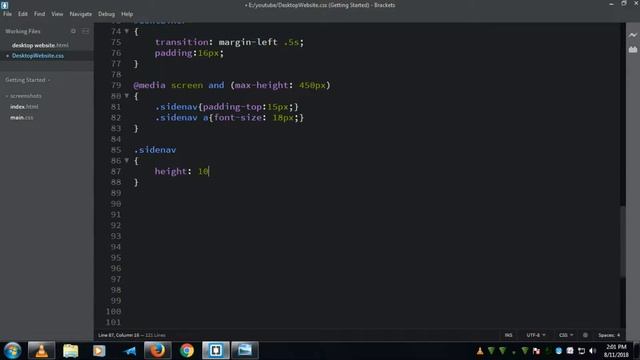640x360 pixels.
Task: Click '@media' keyword on line 79
Action: click(149, 85)
